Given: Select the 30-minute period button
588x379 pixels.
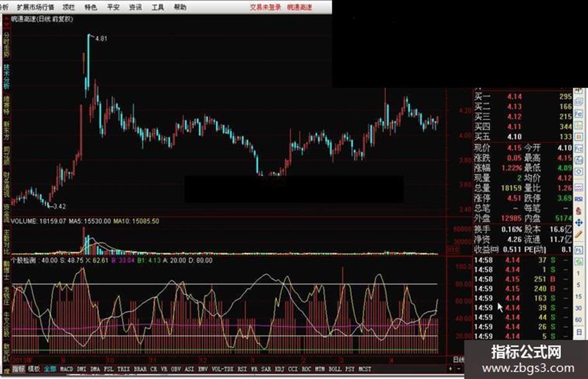Looking at the screenshot, I should pyautogui.click(x=579, y=309).
